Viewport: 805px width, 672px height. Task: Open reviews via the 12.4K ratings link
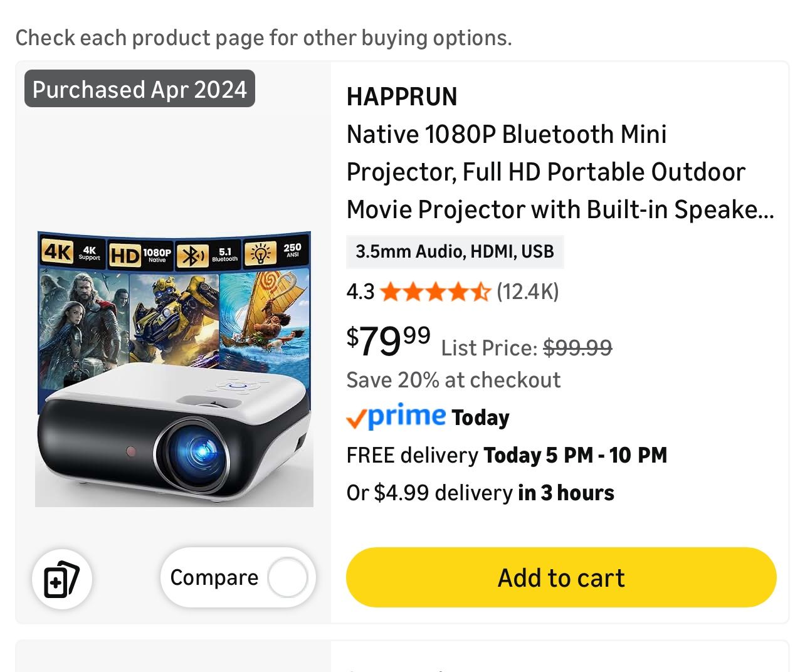(x=526, y=291)
